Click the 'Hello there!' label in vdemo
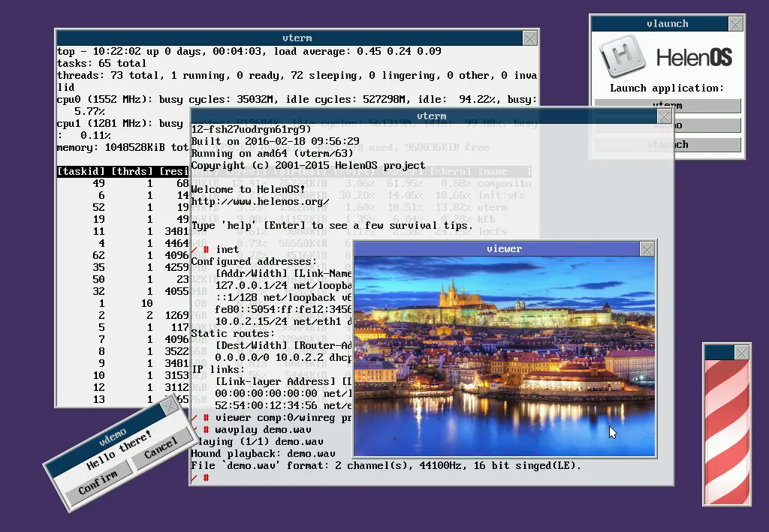The height and width of the screenshot is (532, 769). [118, 449]
